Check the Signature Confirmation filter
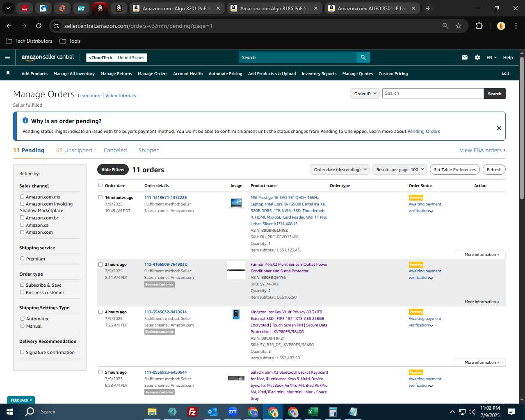525x420 pixels. point(22,352)
